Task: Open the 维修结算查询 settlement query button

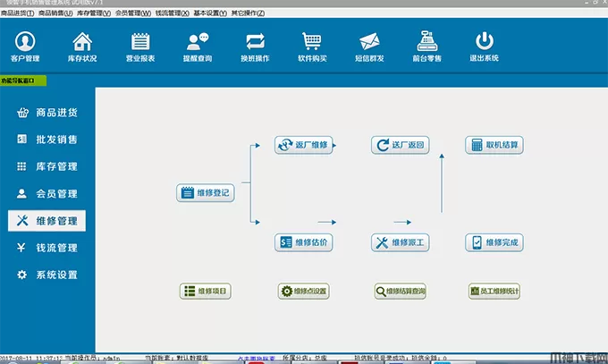Action: 401,291
